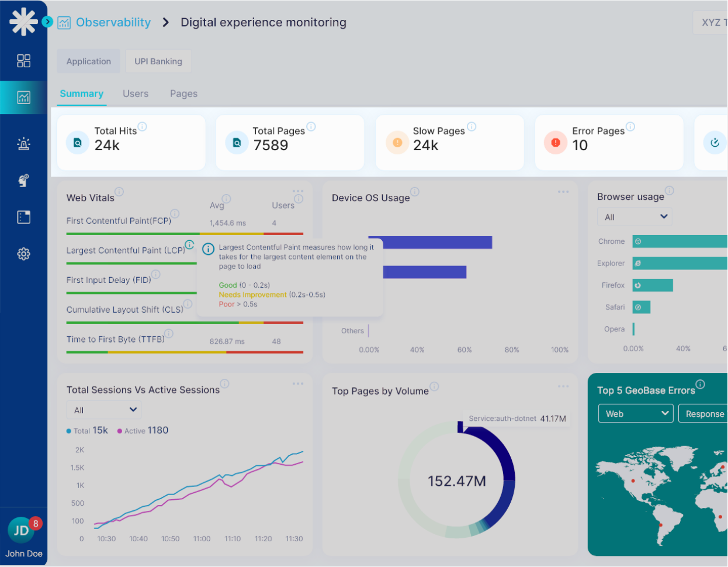Open the Web dropdown in GeoBase Errors

pyautogui.click(x=636, y=413)
